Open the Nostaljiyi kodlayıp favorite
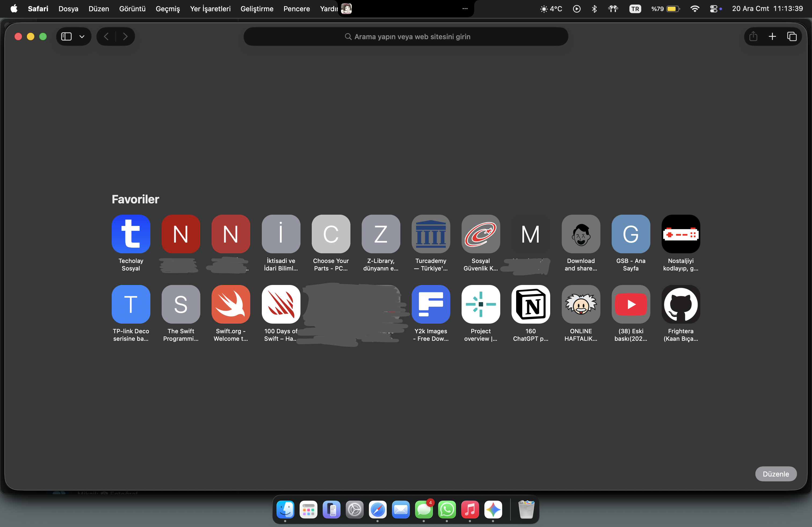812x527 pixels. [x=681, y=234]
